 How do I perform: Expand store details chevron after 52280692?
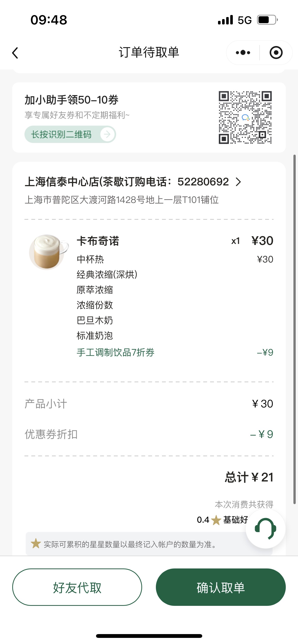[x=238, y=182]
